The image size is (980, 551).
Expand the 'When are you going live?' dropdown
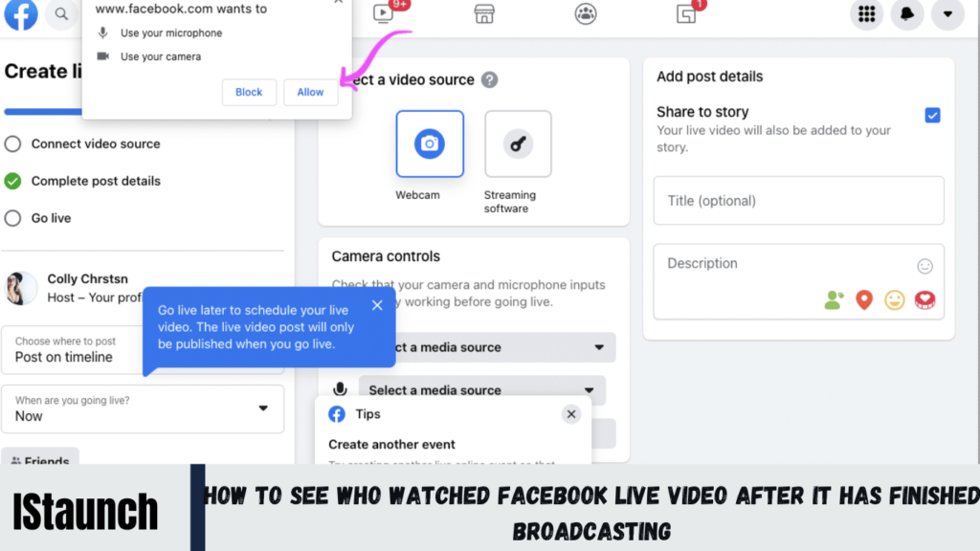263,408
